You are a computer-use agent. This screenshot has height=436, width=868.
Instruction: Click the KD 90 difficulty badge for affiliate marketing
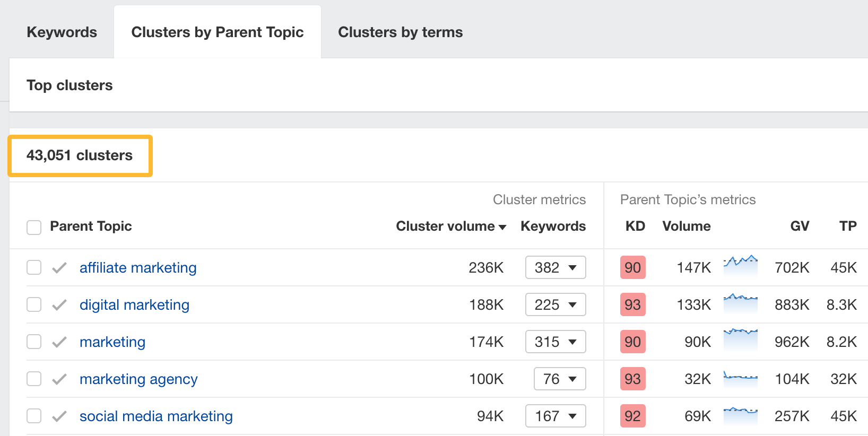[x=632, y=267]
